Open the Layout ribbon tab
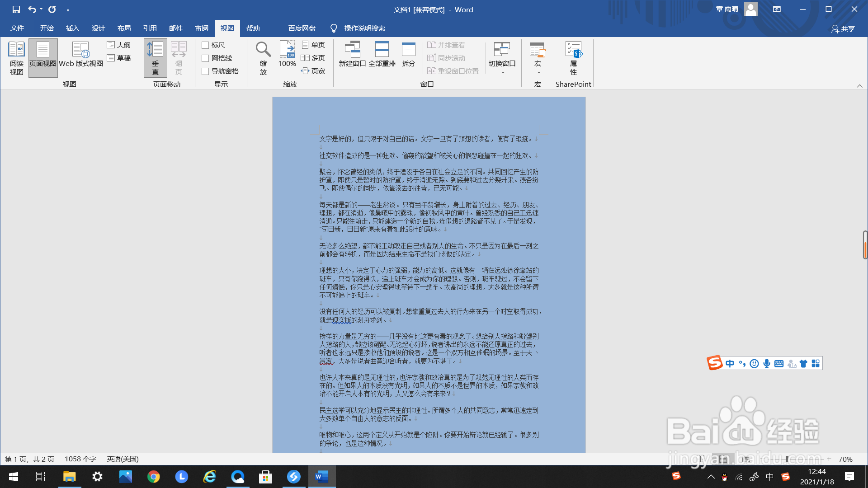 tap(124, 28)
